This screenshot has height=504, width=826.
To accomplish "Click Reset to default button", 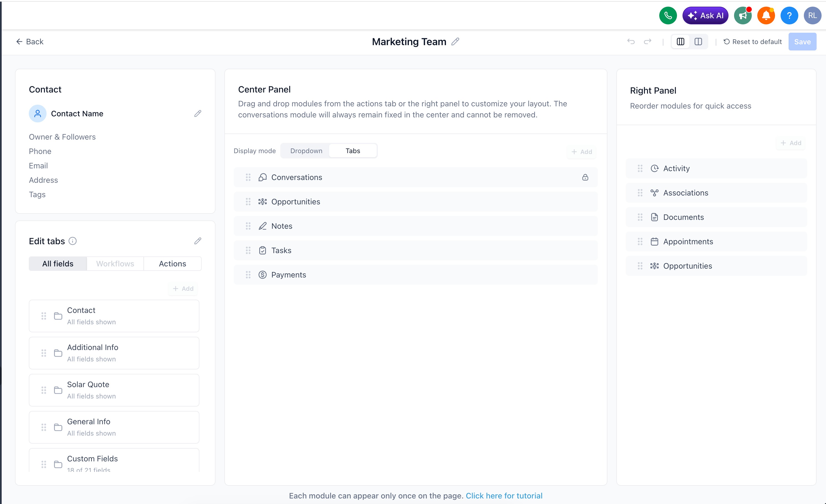I will (752, 42).
